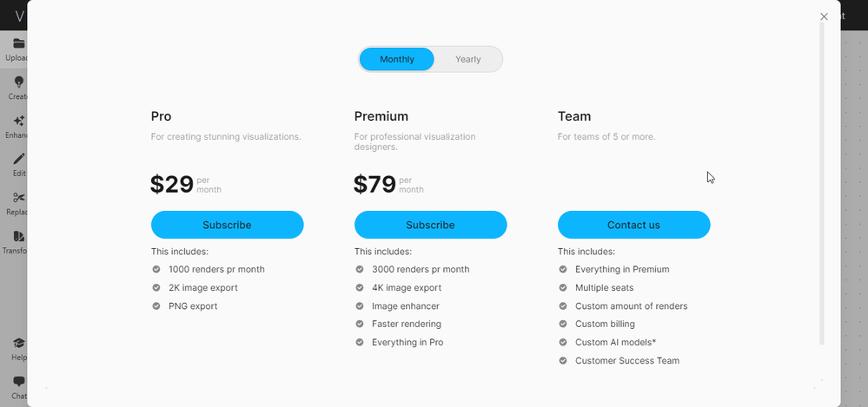This screenshot has height=407, width=868.
Task: Click the pricing dialog's vertical scrollbar
Action: click(822, 182)
